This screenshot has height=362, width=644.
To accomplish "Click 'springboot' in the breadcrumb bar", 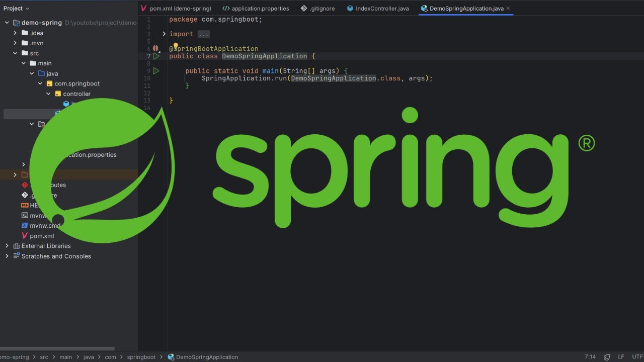I will coord(141,357).
